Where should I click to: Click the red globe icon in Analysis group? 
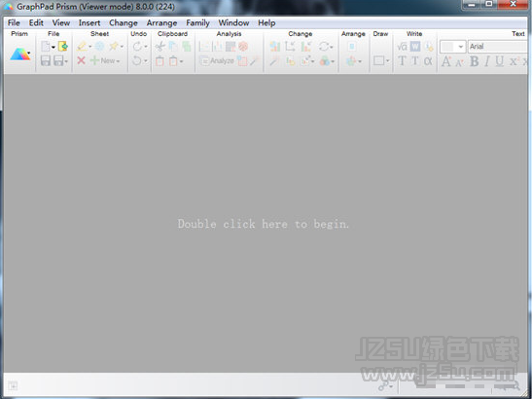click(243, 46)
